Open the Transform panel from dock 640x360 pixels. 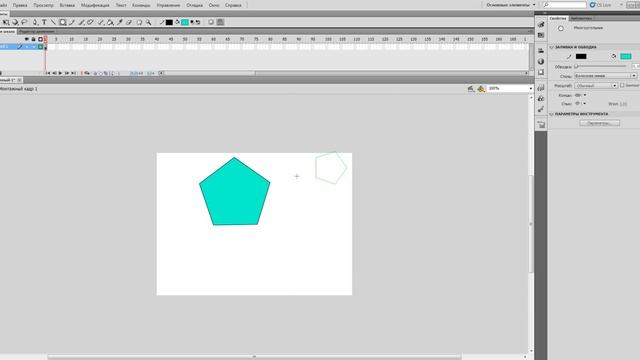pos(541,72)
